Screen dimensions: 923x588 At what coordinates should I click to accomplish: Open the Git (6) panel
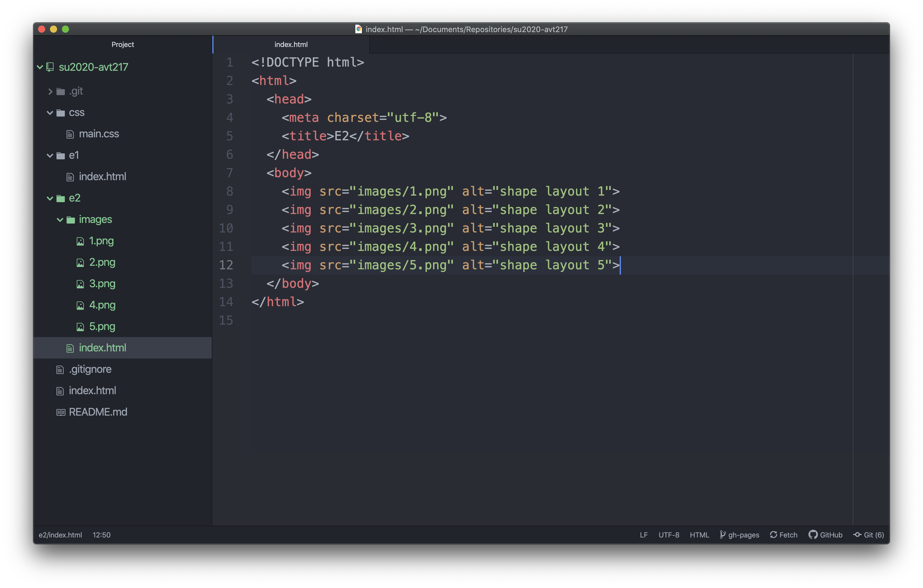click(869, 535)
